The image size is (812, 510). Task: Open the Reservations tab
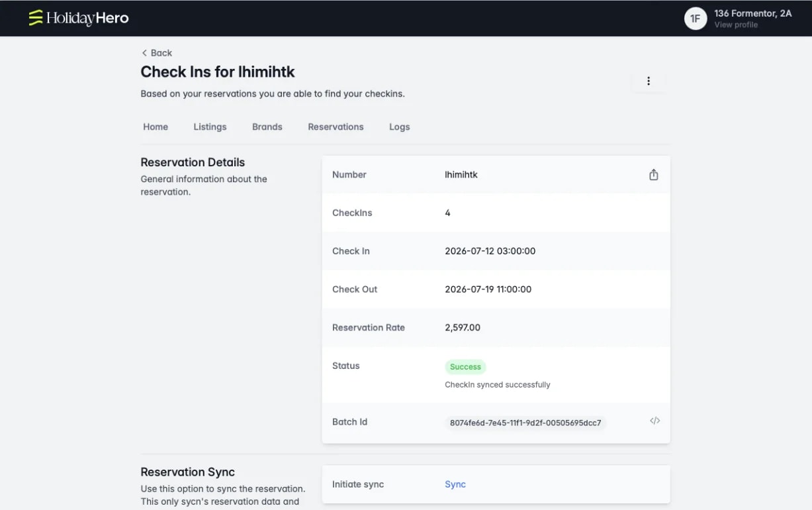click(x=336, y=127)
